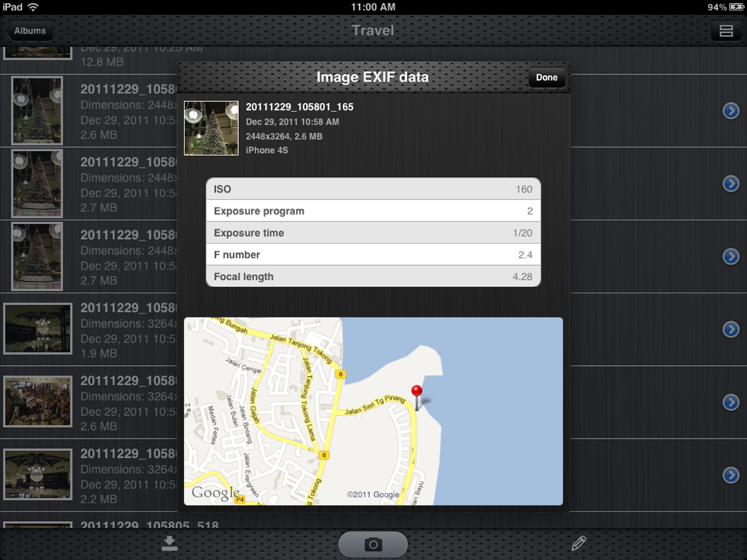Image resolution: width=747 pixels, height=560 pixels.
Task: Open details arrow for the 3264-wide 2.6 MB photo
Action: click(x=731, y=402)
